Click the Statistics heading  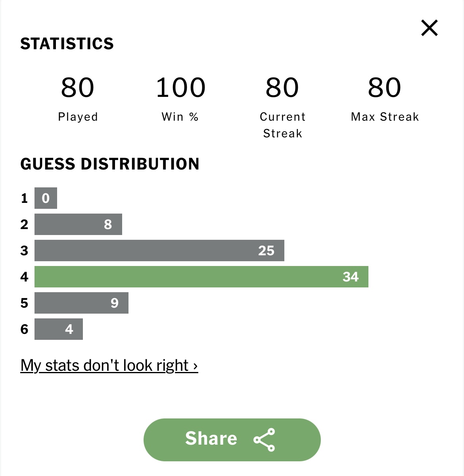[67, 44]
